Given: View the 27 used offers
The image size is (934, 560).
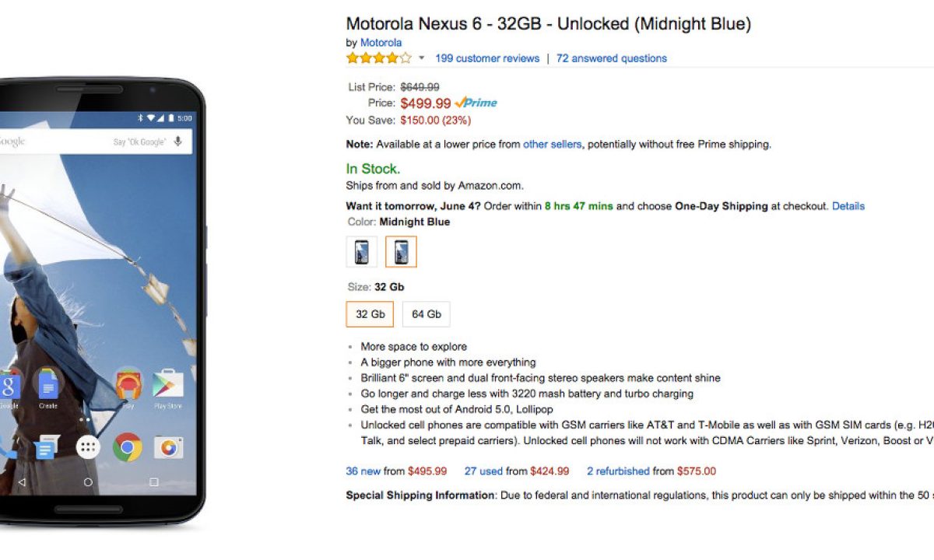Looking at the screenshot, I should pyautogui.click(x=483, y=471).
